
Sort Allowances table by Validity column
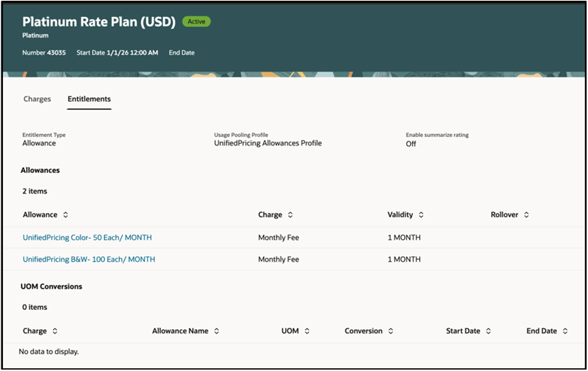point(421,215)
